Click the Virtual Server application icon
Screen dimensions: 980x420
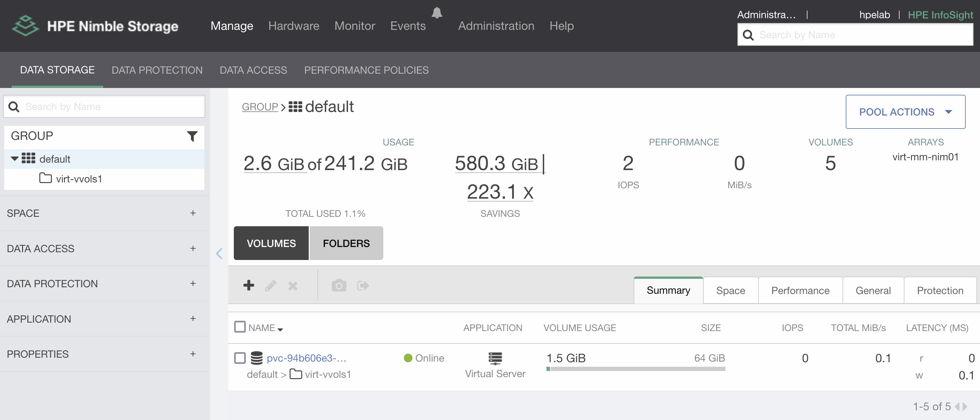coord(495,358)
